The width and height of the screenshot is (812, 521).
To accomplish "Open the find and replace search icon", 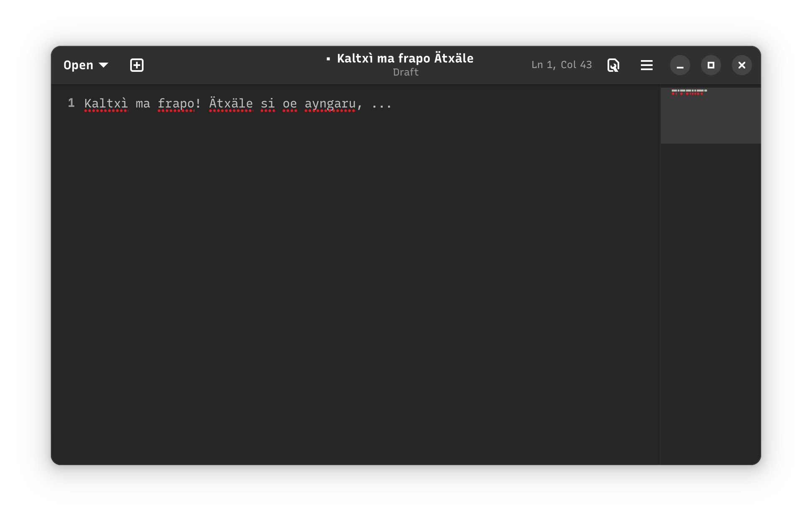I will tap(613, 65).
